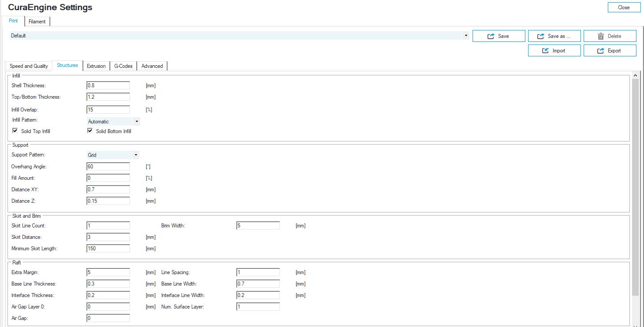Image resolution: width=644 pixels, height=327 pixels.
Task: Switch to the Filament tab
Action: coord(37,22)
